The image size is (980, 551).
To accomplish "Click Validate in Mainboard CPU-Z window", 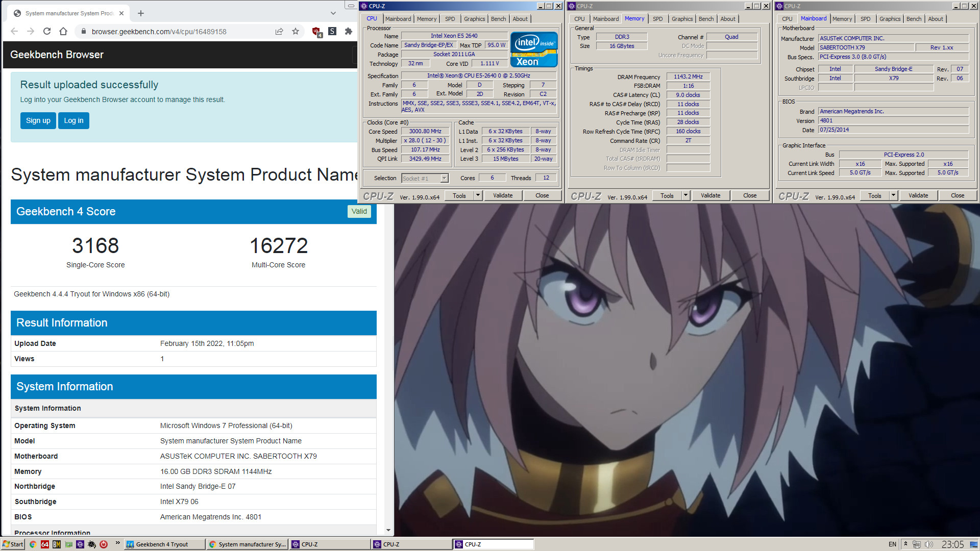I will coord(918,195).
